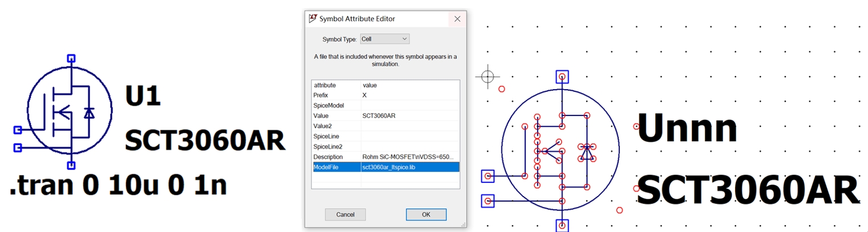Image resolution: width=868 pixels, height=232 pixels.
Task: Click the OK button in Symbol Attribute Editor
Action: (426, 214)
